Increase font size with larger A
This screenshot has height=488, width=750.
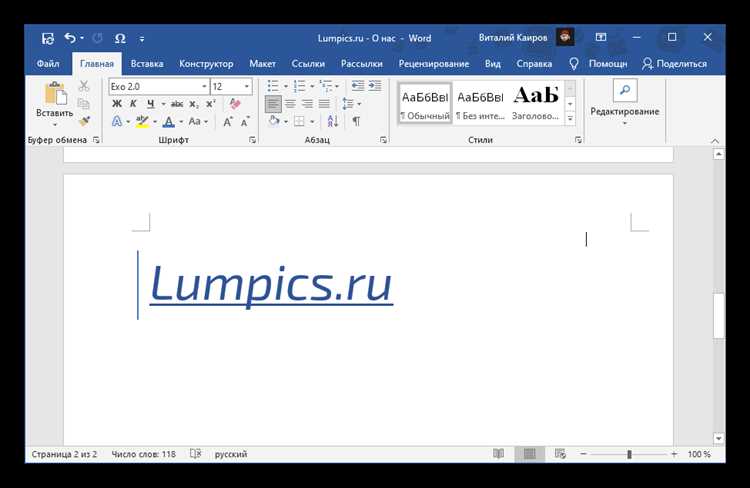click(x=228, y=122)
